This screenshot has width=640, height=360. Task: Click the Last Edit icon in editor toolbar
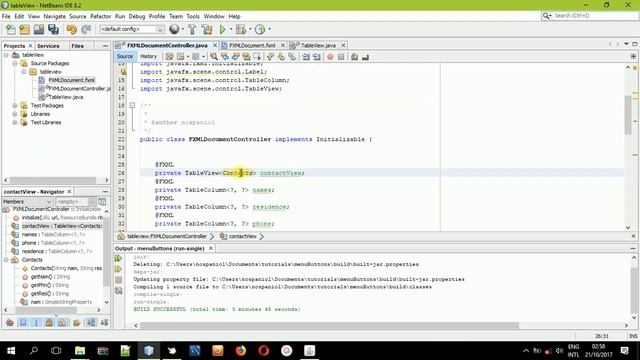point(169,57)
